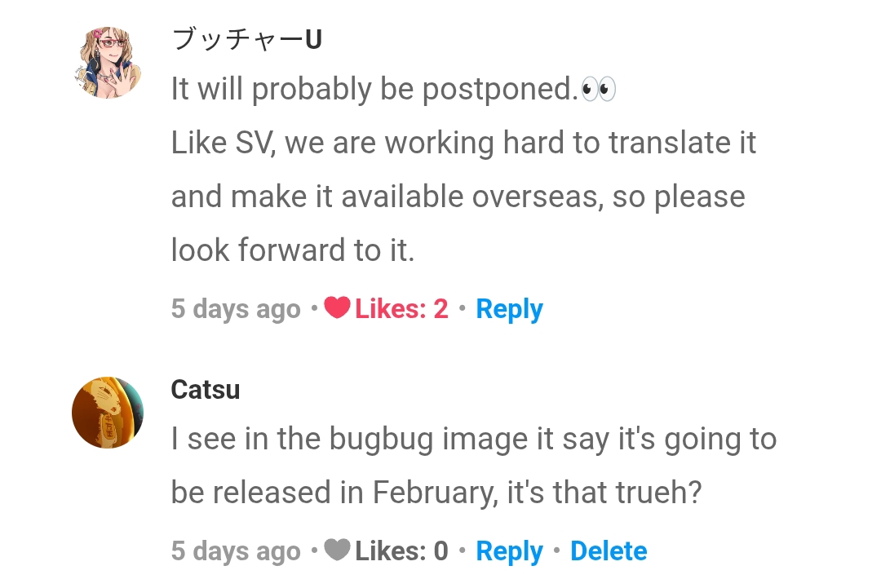This screenshot has width=881, height=588.
Task: Click the "look forward to it." line
Action: [x=293, y=250]
